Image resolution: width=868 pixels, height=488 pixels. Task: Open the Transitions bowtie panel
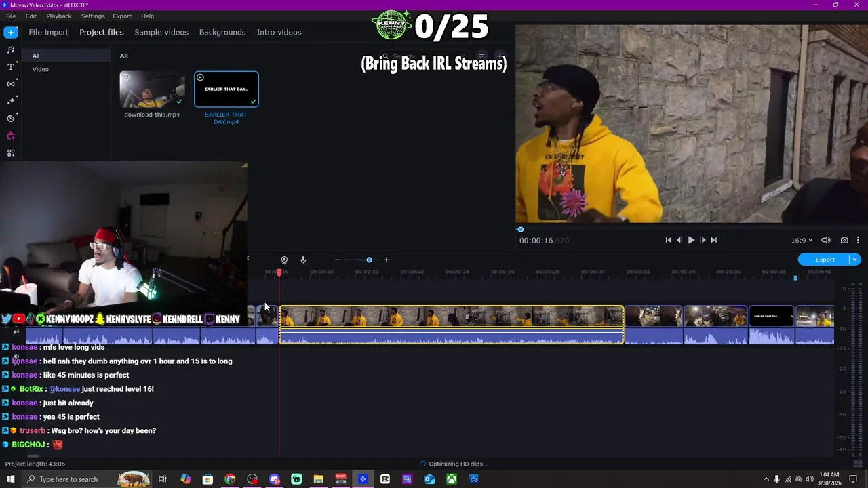[x=11, y=84]
